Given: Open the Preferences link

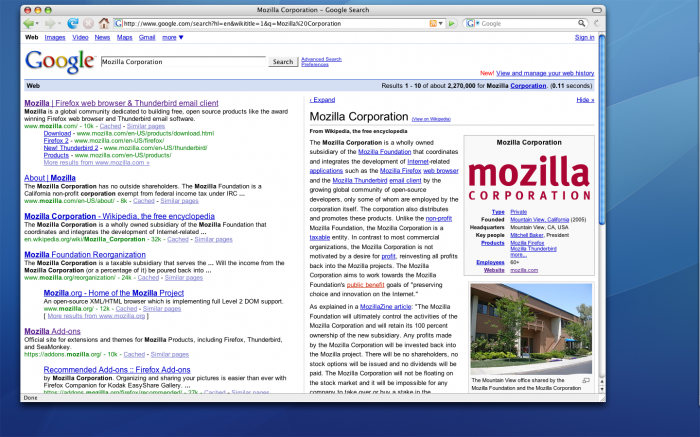Looking at the screenshot, I should click(315, 64).
